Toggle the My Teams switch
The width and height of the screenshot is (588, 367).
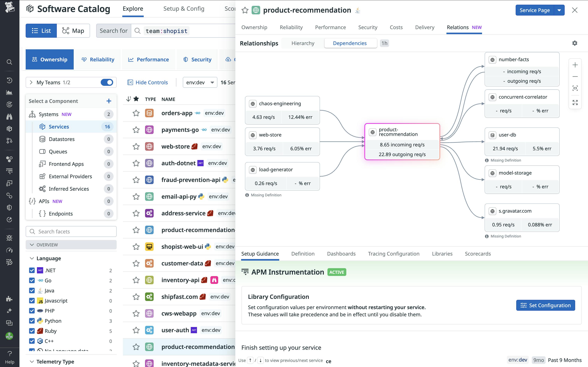107,82
